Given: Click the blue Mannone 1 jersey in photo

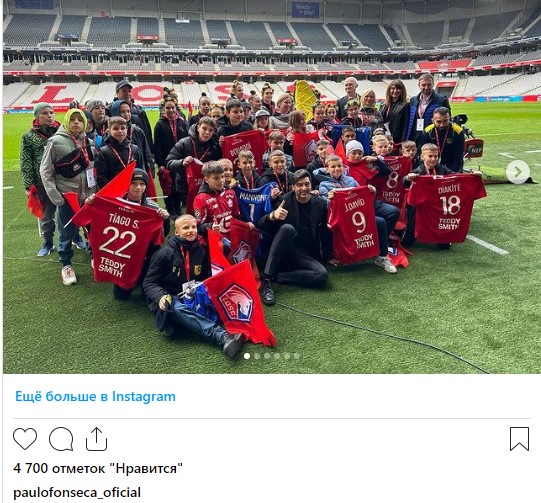Looking at the screenshot, I should tap(255, 205).
